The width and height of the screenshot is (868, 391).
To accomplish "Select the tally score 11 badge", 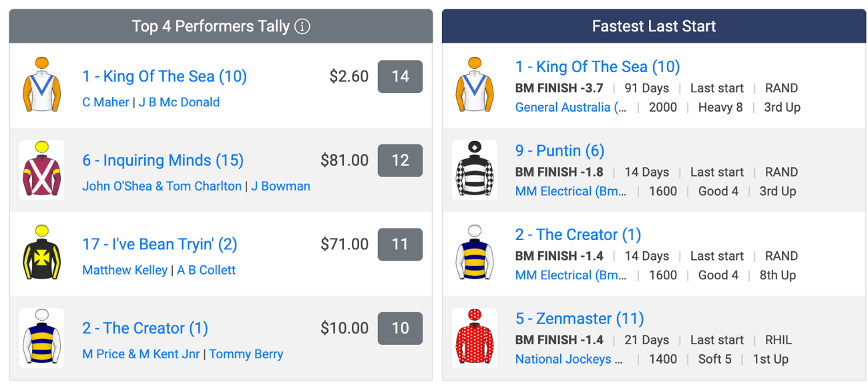I will pyautogui.click(x=400, y=245).
